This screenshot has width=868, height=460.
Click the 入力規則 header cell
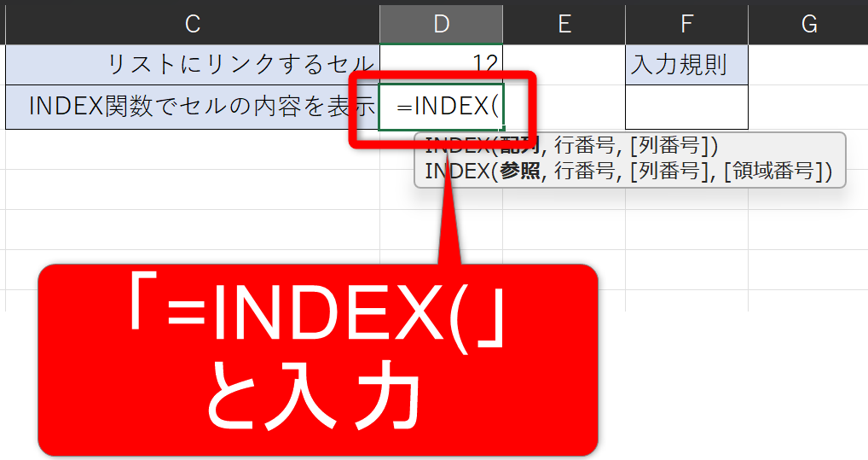click(x=686, y=64)
